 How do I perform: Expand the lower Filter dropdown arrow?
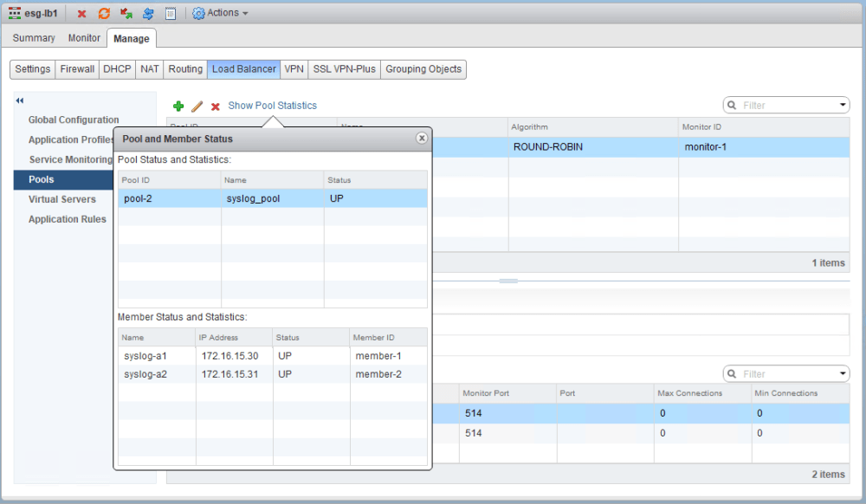click(x=843, y=374)
